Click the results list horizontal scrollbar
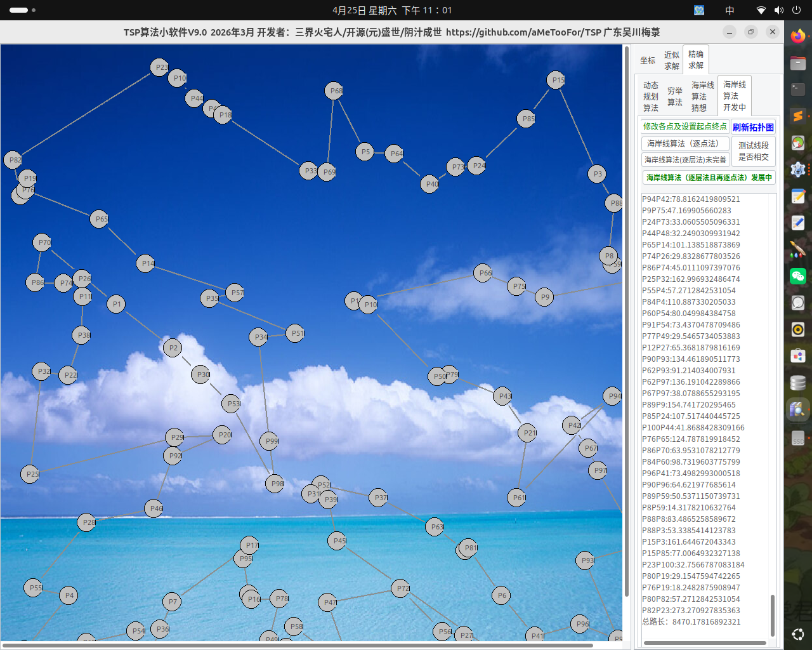The width and height of the screenshot is (812, 650). [705, 643]
